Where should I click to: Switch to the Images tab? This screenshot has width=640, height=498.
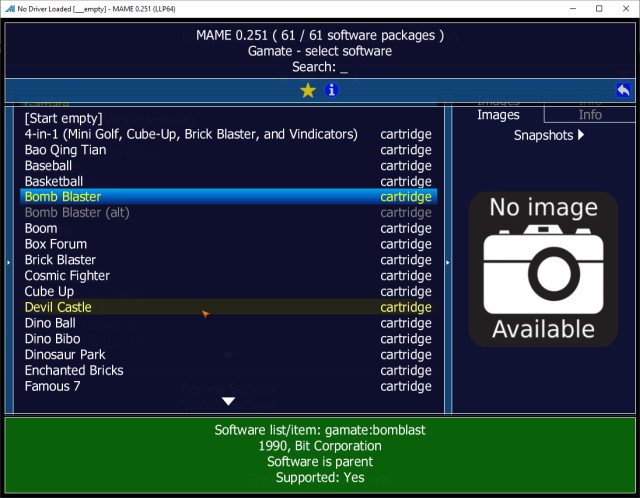point(498,115)
